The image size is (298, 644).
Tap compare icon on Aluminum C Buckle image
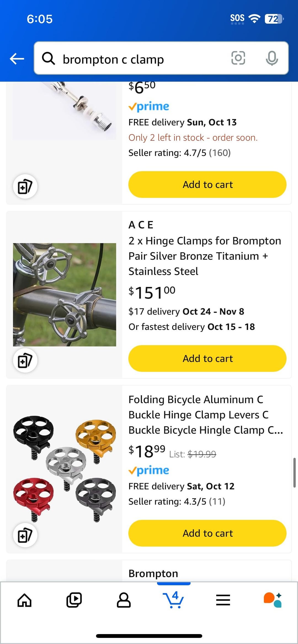tap(25, 535)
